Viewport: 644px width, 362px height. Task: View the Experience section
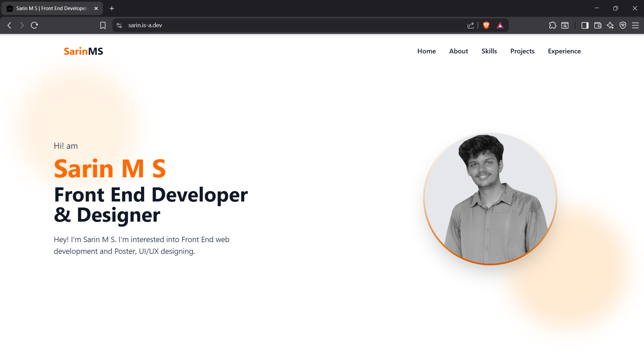click(x=564, y=51)
